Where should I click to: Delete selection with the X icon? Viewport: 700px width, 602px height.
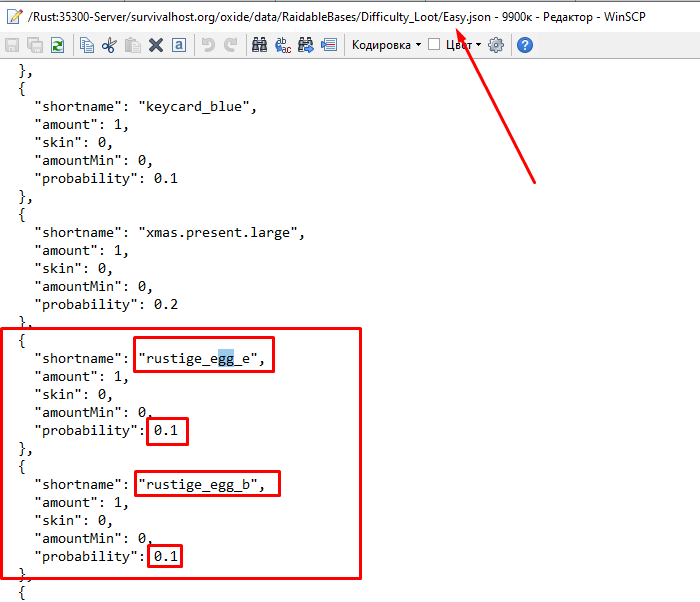[x=156, y=45]
